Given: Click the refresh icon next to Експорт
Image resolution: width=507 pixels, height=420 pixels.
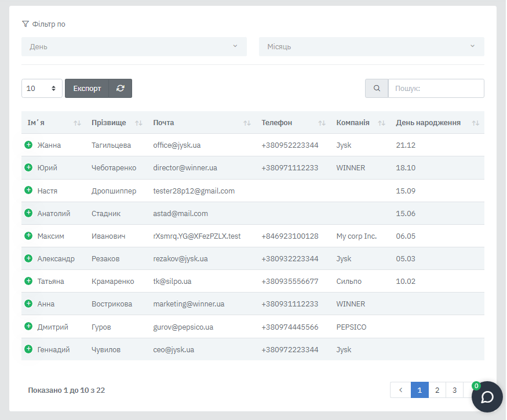Looking at the screenshot, I should pyautogui.click(x=121, y=88).
